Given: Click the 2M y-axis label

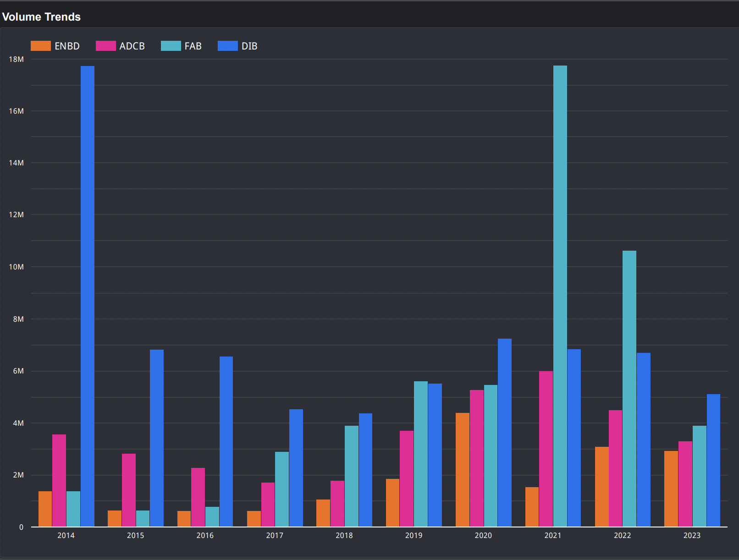Looking at the screenshot, I should tap(18, 475).
